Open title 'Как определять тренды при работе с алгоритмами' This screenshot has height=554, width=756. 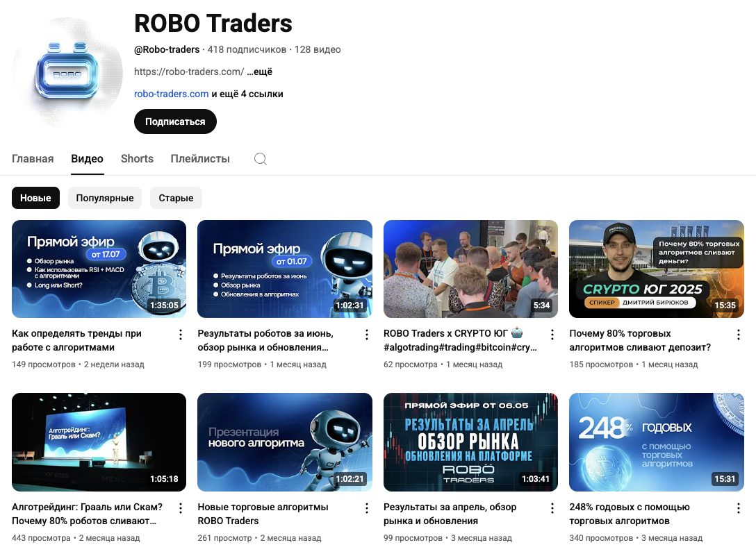[76, 340]
